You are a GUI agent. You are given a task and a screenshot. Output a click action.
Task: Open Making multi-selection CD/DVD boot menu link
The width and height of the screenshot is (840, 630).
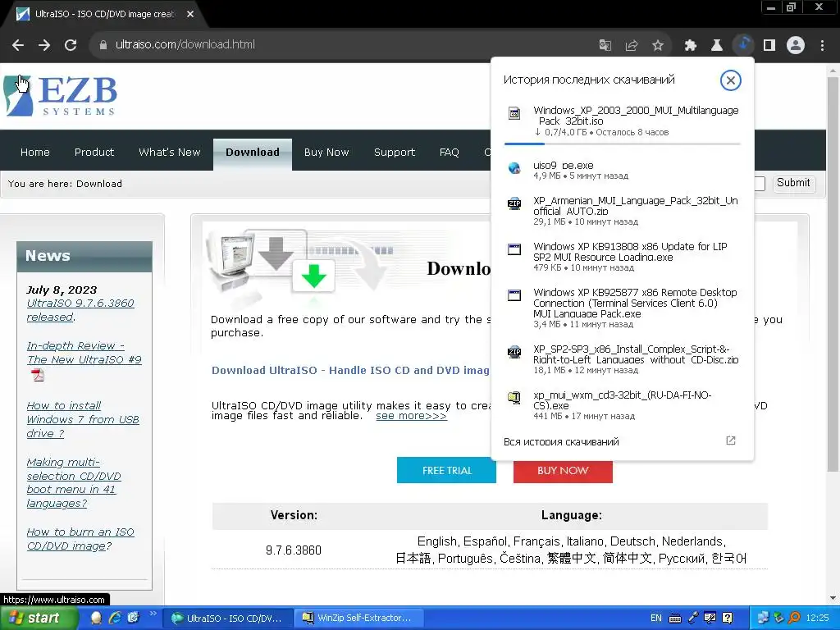click(x=74, y=482)
